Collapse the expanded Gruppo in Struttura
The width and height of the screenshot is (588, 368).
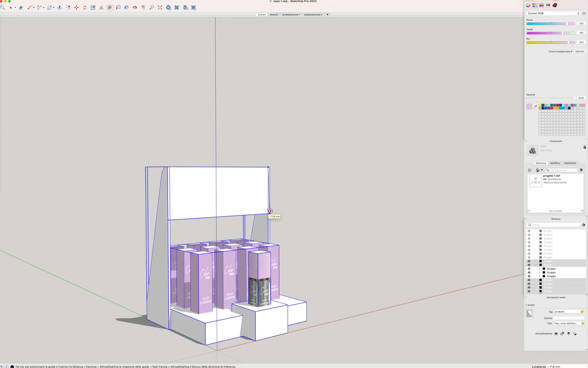point(536,265)
